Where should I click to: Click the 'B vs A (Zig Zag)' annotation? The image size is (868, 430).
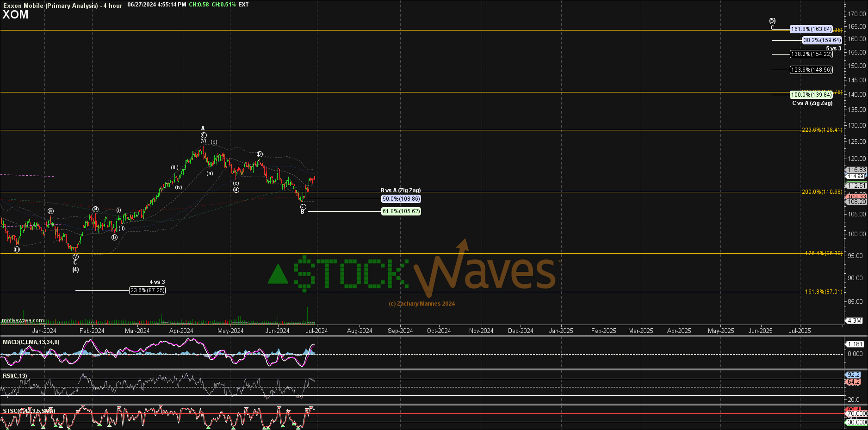[400, 190]
